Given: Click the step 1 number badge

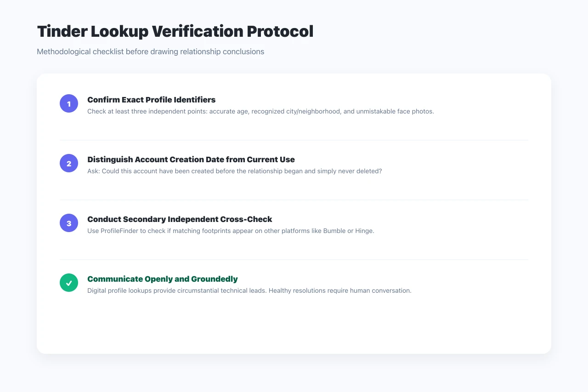Looking at the screenshot, I should click(69, 103).
